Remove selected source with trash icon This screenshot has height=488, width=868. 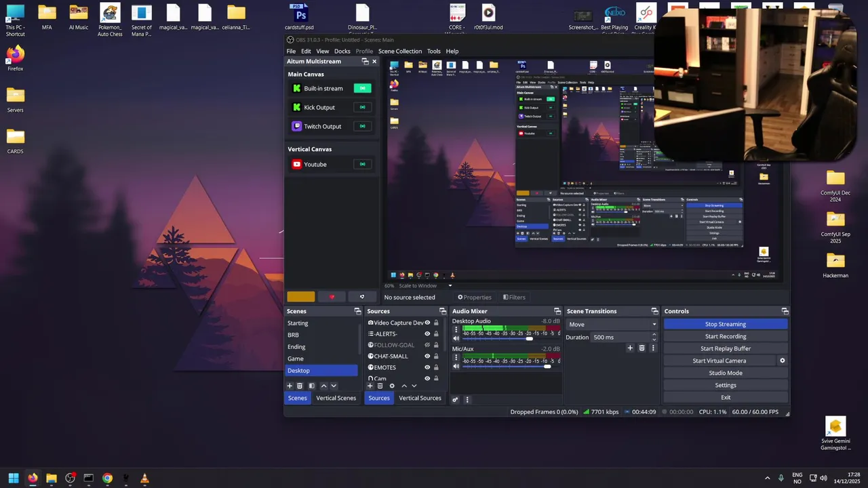[x=380, y=386]
